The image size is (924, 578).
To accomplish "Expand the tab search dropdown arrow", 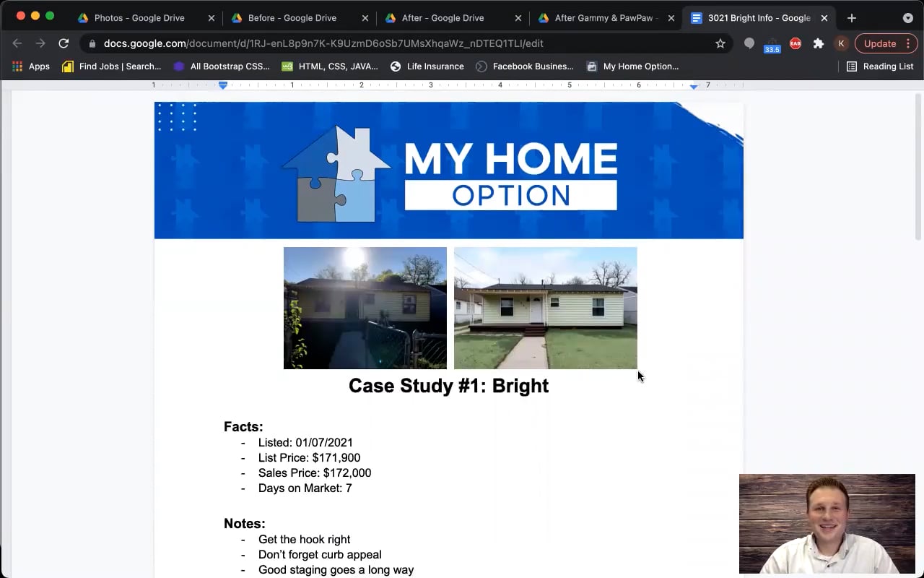I will 908,17.
